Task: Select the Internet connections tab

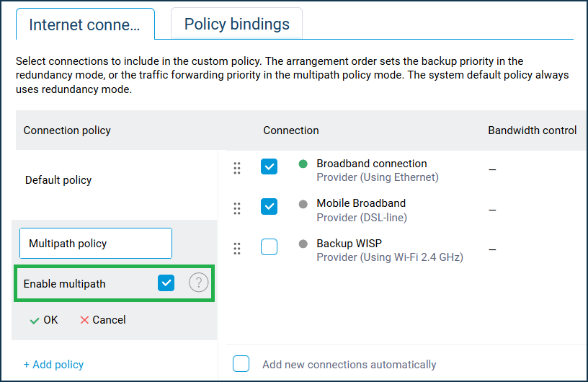Action: pos(85,24)
